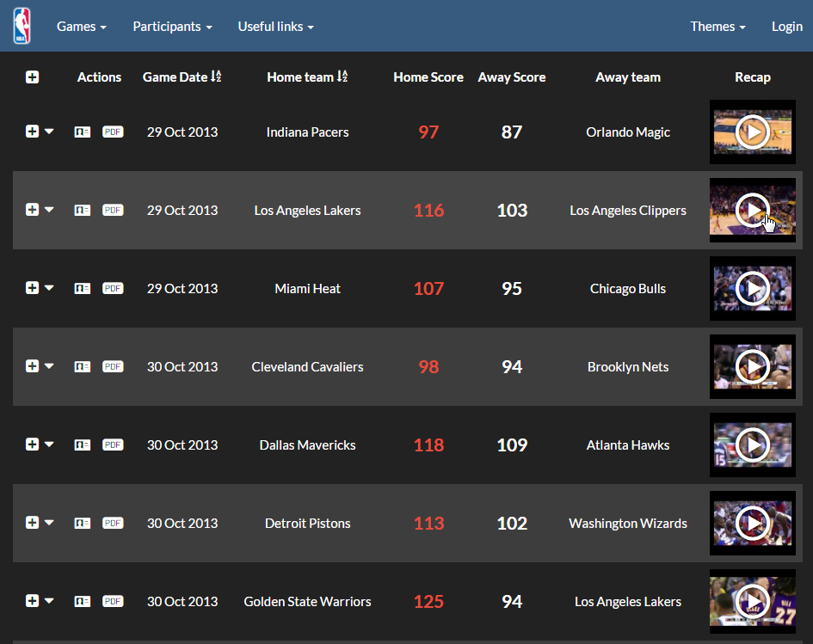
Task: Open PDF icon for Golden State Warriors game
Action: (113, 602)
